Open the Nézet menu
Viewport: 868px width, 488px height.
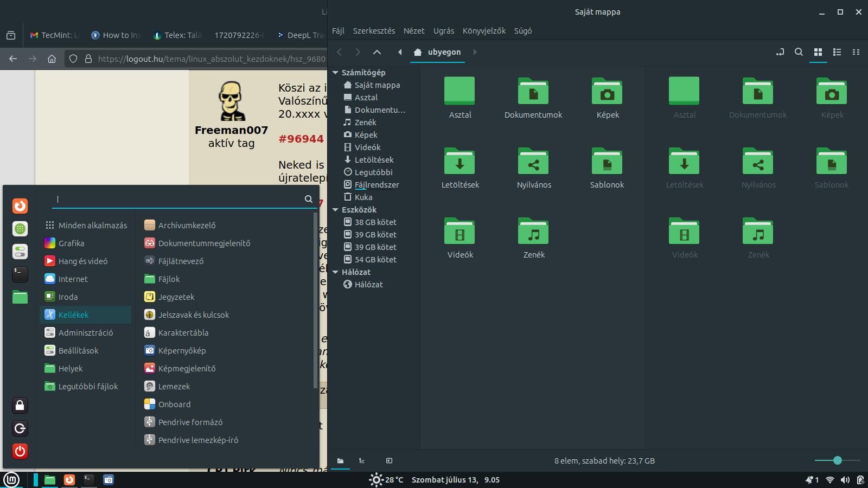tap(414, 31)
